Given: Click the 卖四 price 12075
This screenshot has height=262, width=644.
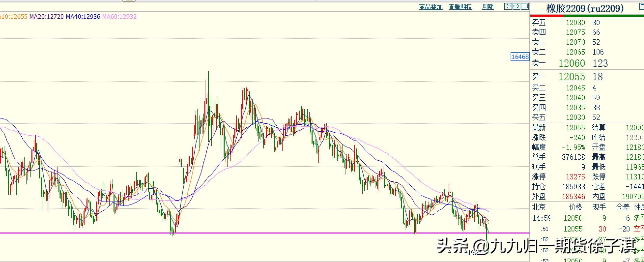Looking at the screenshot, I should pos(575,32).
